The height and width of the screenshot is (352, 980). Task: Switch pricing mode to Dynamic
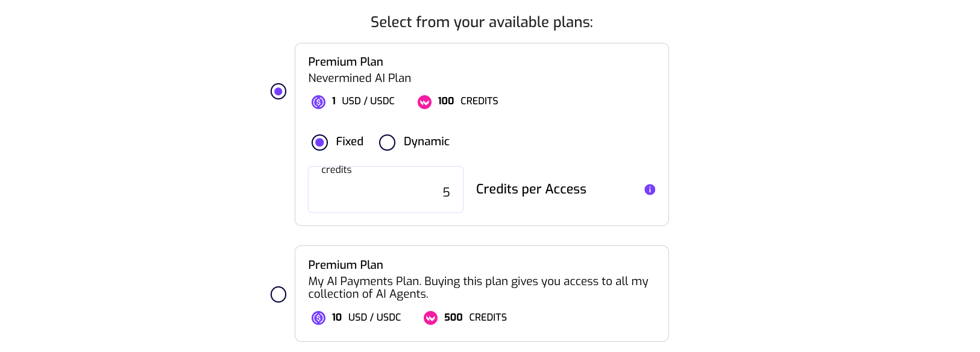[x=386, y=142]
